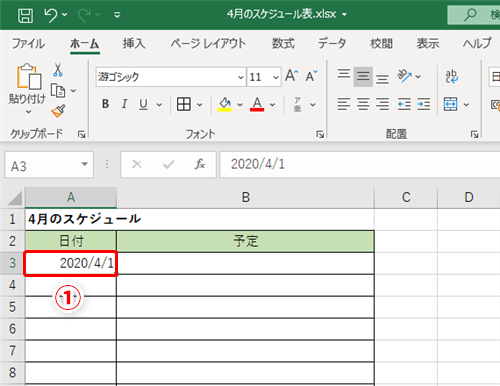The height and width of the screenshot is (386, 500).
Task: Toggle Underline formatting
Action: (143, 104)
